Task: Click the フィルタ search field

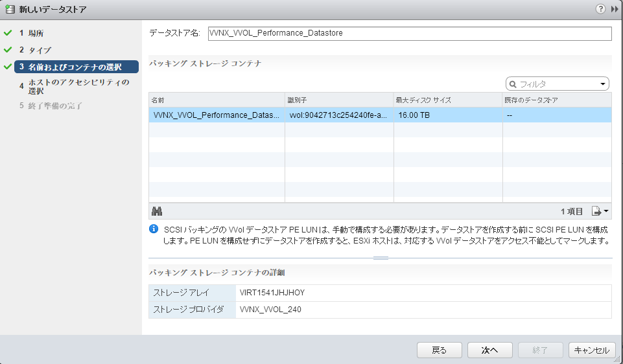Action: click(x=557, y=84)
